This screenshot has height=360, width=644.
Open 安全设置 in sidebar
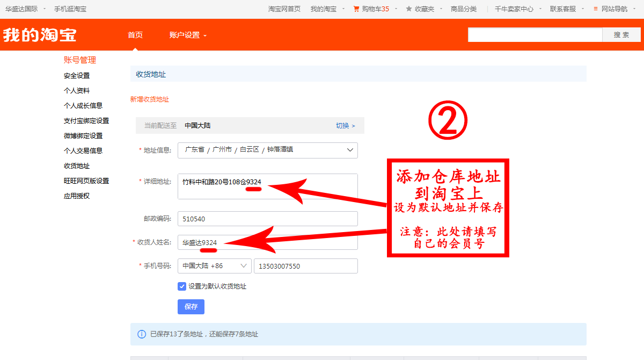tap(77, 76)
